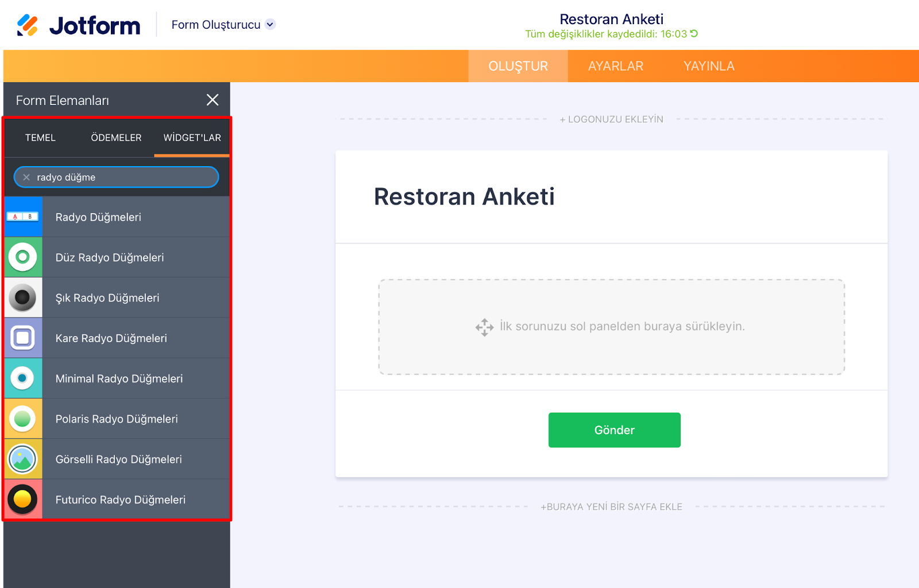Click the revision history icon beside save time
The height and width of the screenshot is (588, 919).
click(694, 34)
